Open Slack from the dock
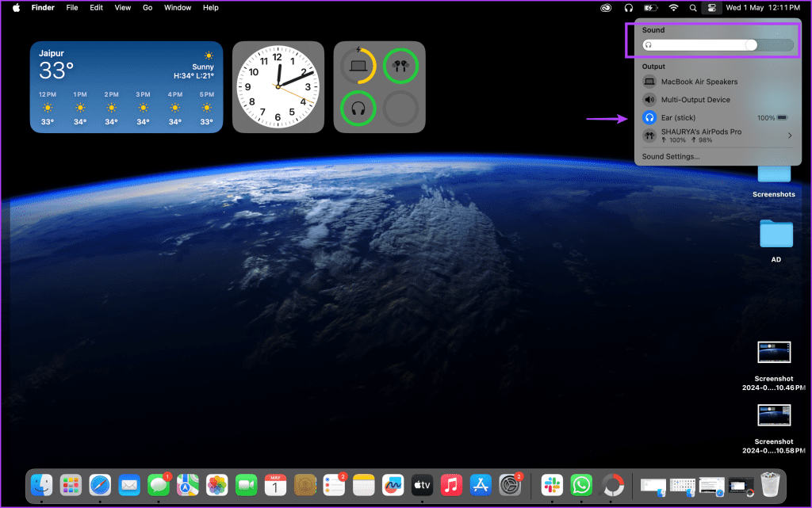 (552, 485)
